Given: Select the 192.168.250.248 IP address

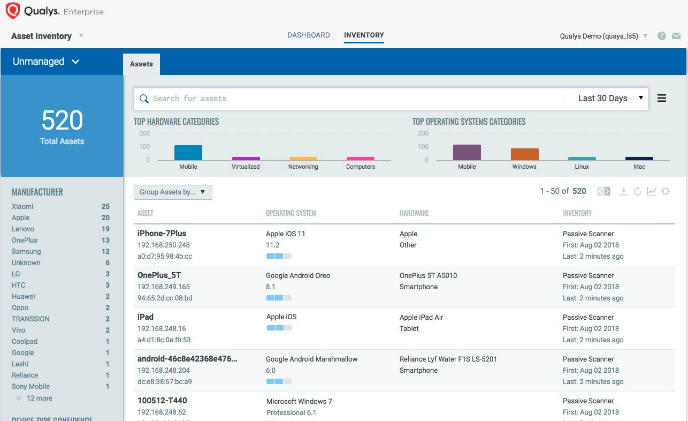Looking at the screenshot, I should 164,245.
